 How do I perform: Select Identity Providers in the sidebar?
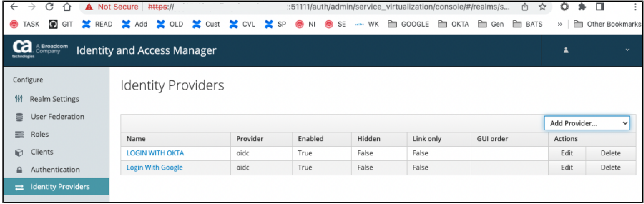pyautogui.click(x=57, y=187)
